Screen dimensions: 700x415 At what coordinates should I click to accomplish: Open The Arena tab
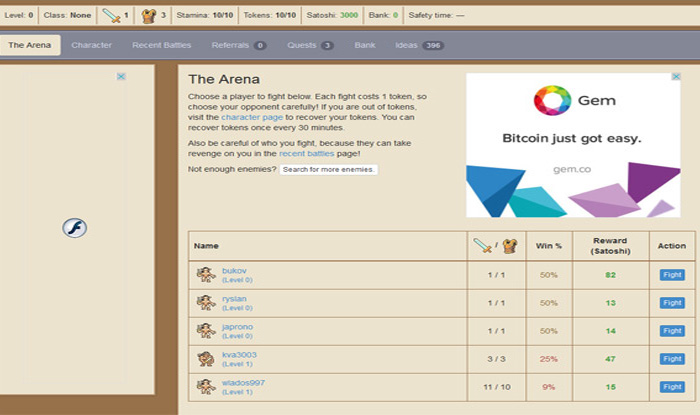click(x=29, y=45)
